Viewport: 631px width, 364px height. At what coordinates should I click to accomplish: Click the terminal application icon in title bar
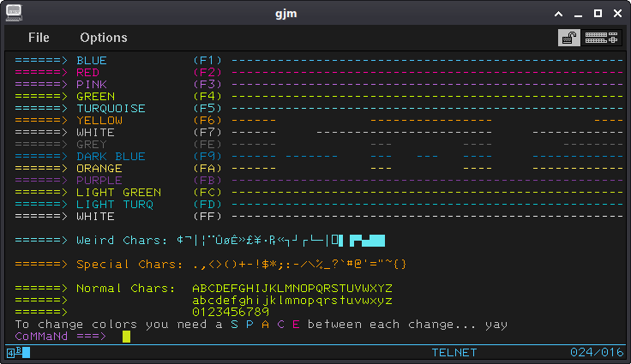(14, 13)
